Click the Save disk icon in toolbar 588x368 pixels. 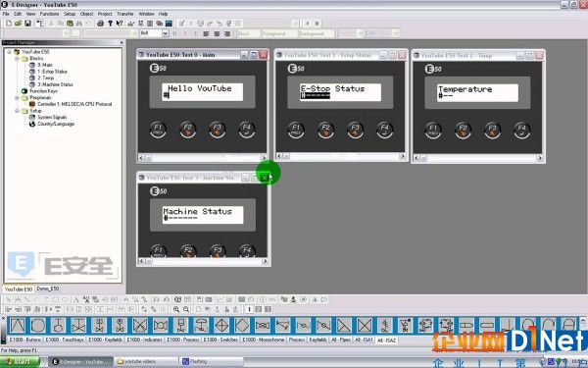point(27,24)
